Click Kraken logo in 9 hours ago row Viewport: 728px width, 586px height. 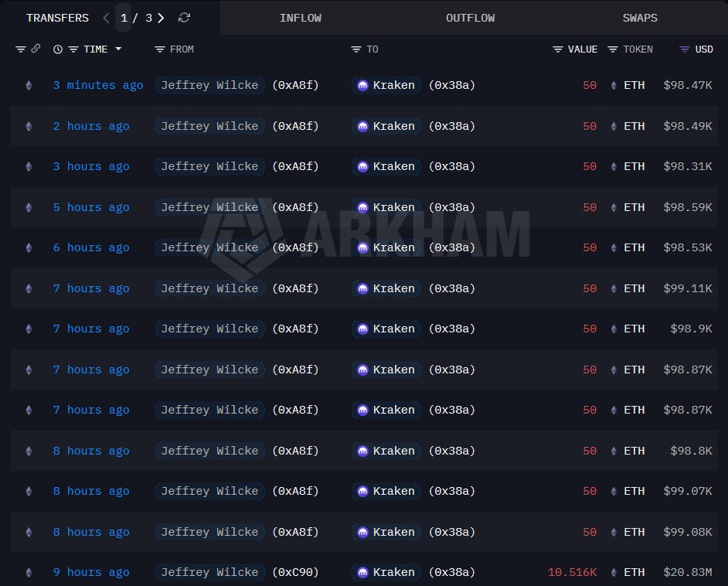click(362, 573)
